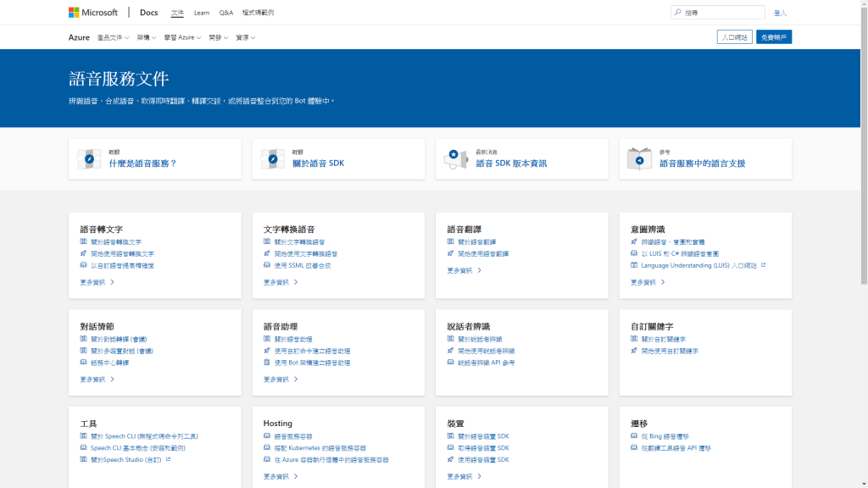Expand the 架構 dropdown menu
Screen dimensions: 868x488
(x=147, y=37)
